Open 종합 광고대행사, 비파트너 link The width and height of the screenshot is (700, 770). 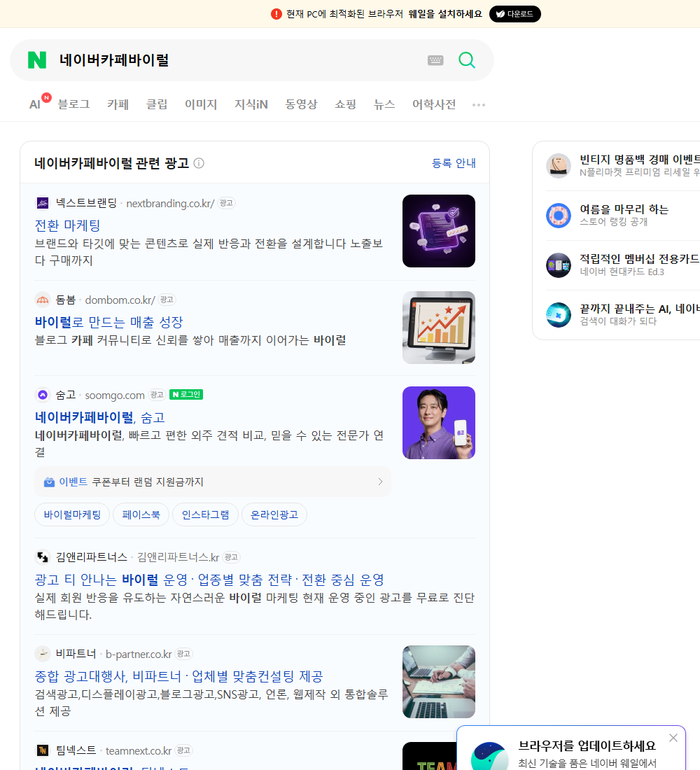178,676
